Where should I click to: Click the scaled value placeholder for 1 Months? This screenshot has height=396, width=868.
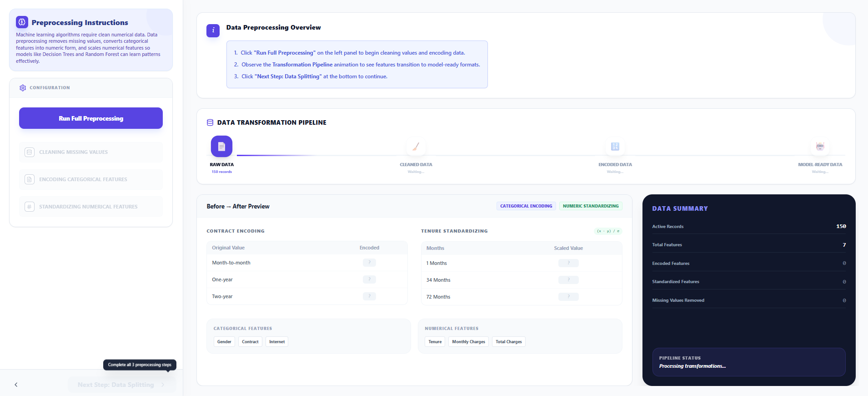[x=568, y=263]
